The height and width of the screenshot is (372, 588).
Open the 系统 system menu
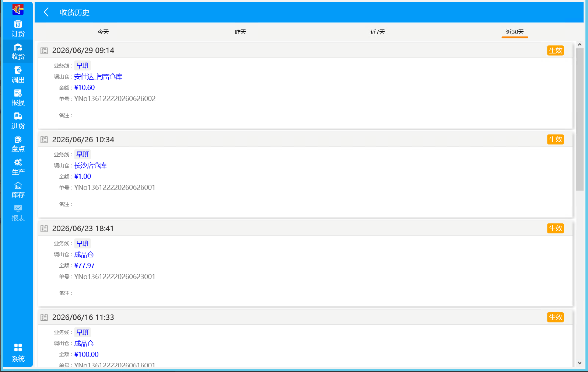click(x=18, y=353)
